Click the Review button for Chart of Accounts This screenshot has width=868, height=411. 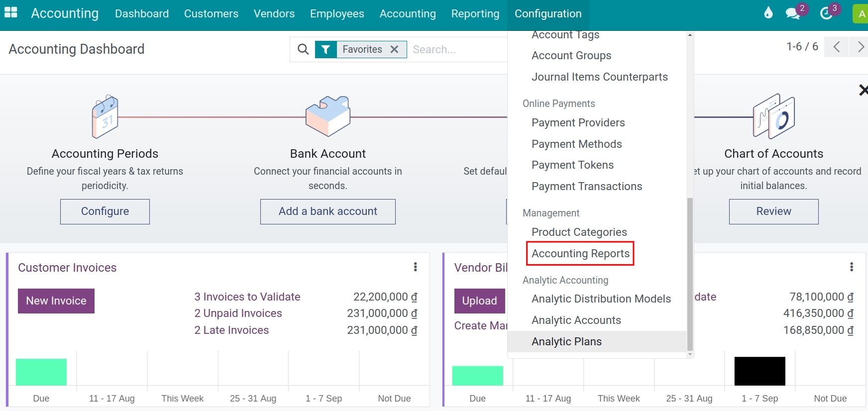(x=774, y=211)
